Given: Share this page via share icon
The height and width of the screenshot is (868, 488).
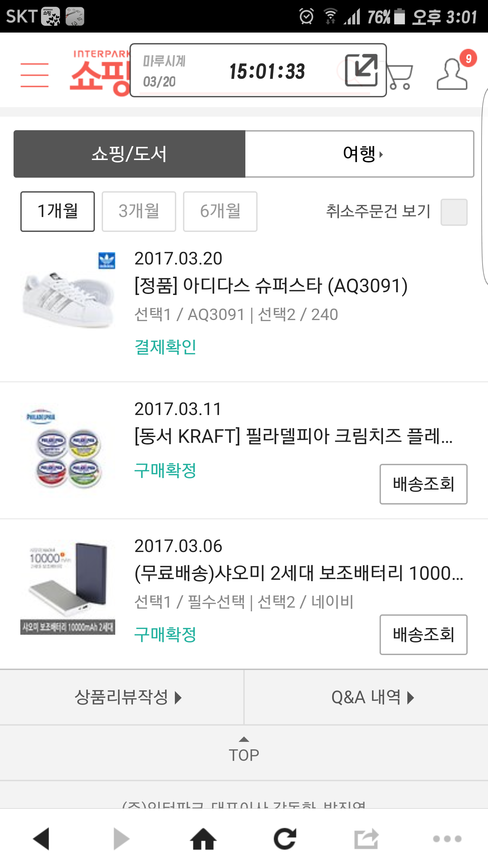Looking at the screenshot, I should click(x=366, y=839).
